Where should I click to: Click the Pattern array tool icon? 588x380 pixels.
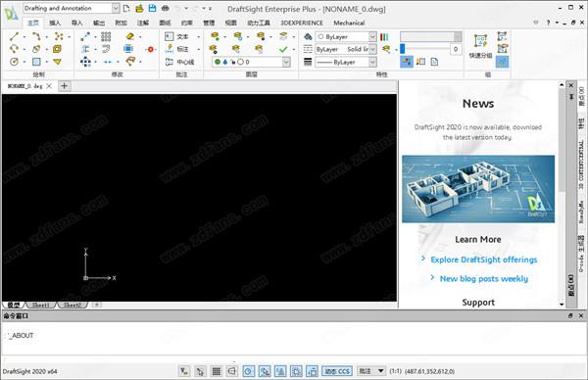[x=106, y=36]
